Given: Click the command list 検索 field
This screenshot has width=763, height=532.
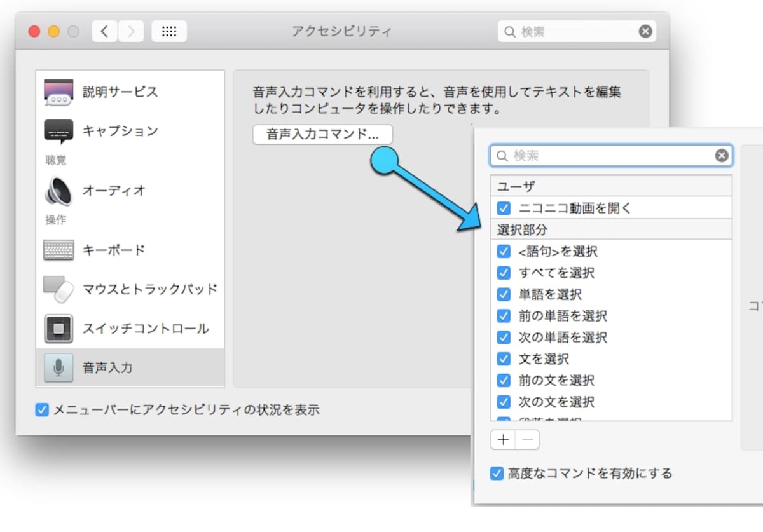Looking at the screenshot, I should tap(611, 156).
